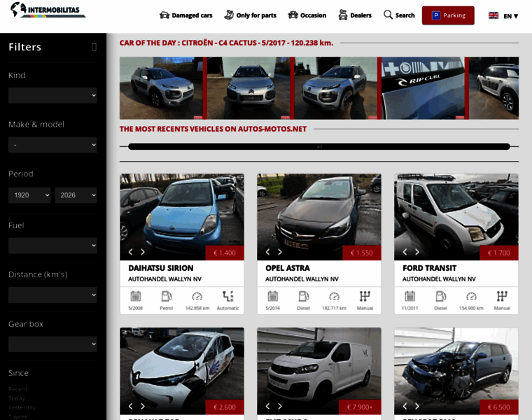Show next photo of € 2.600 white car

tap(143, 406)
